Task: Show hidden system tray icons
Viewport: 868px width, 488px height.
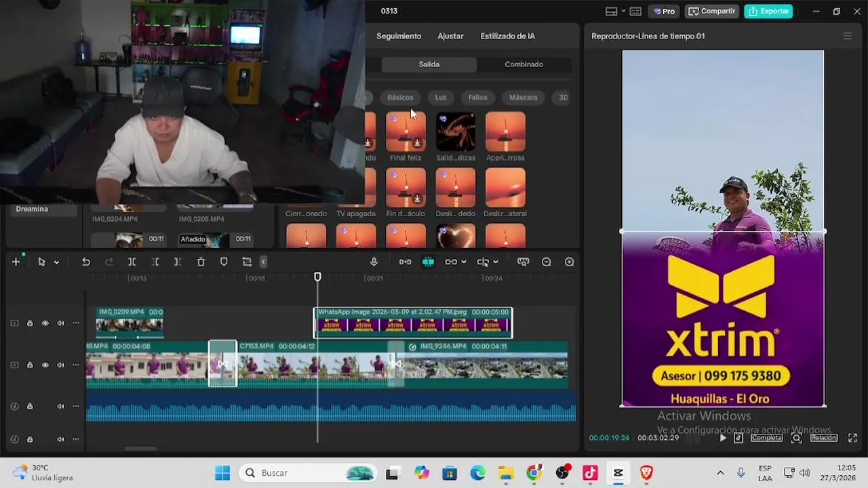Action: [720, 472]
